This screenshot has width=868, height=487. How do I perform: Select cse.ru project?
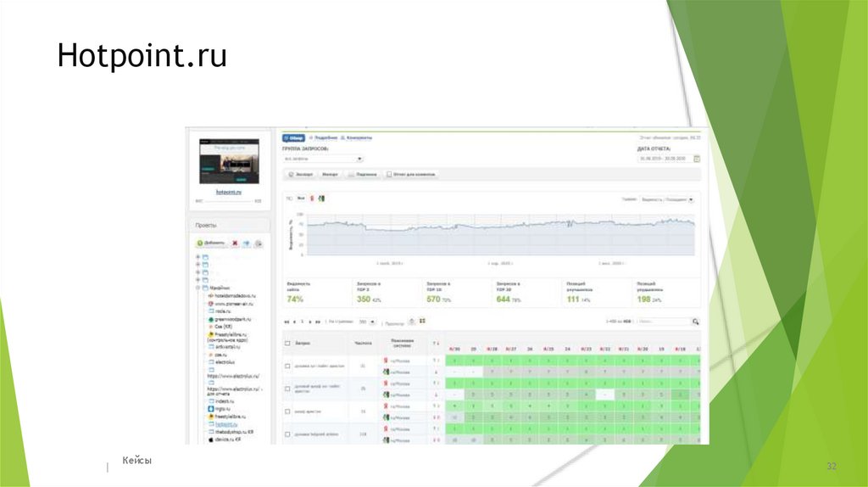coord(220,355)
